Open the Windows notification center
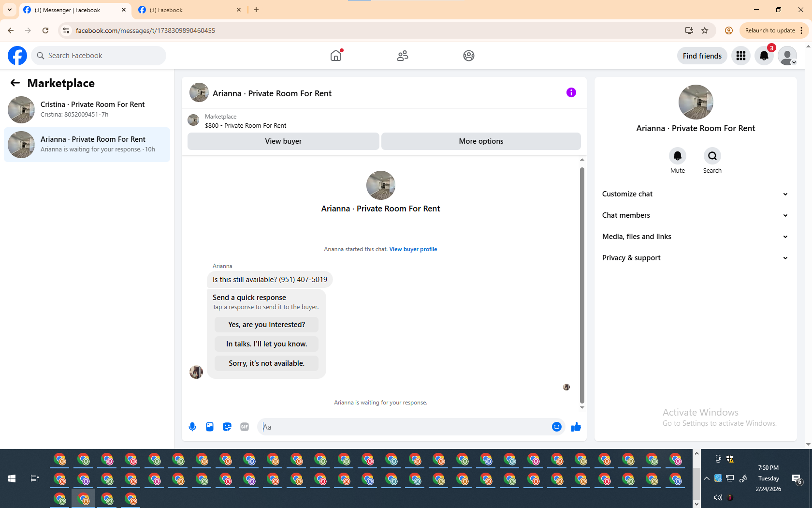812x508 pixels. (x=797, y=479)
